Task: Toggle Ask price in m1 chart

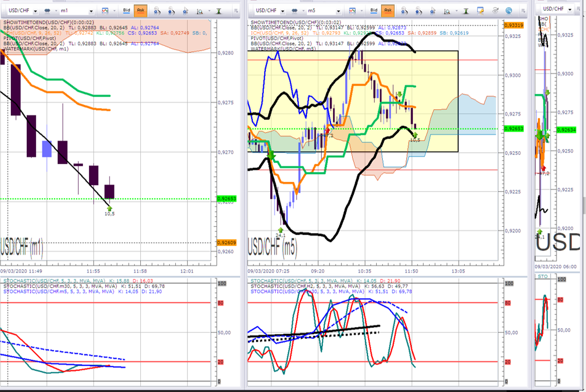Action: [x=140, y=11]
